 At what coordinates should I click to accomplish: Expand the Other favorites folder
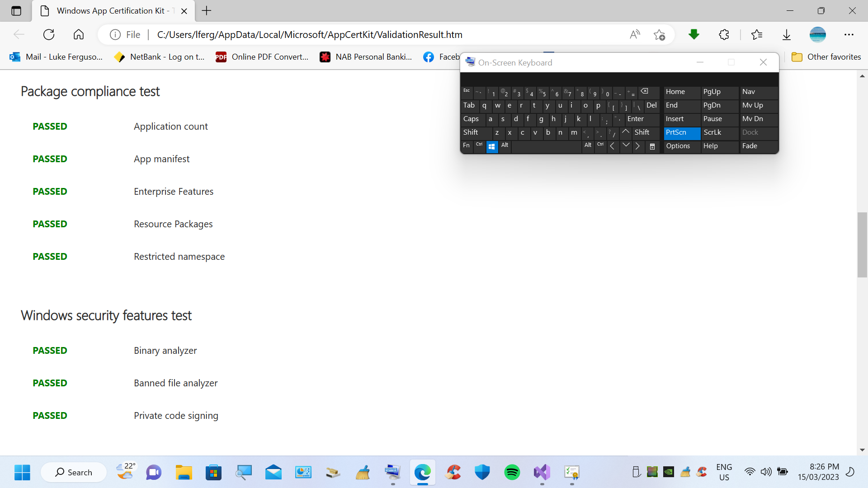click(826, 56)
